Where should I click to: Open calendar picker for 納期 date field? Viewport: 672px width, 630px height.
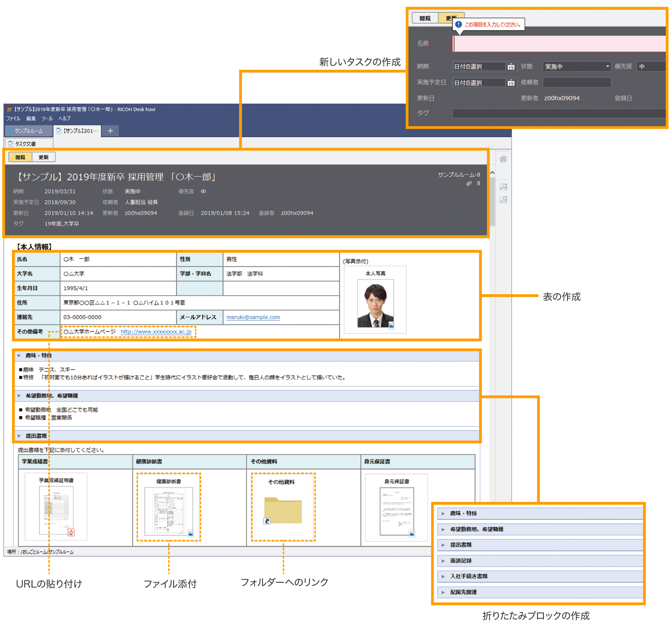[511, 66]
